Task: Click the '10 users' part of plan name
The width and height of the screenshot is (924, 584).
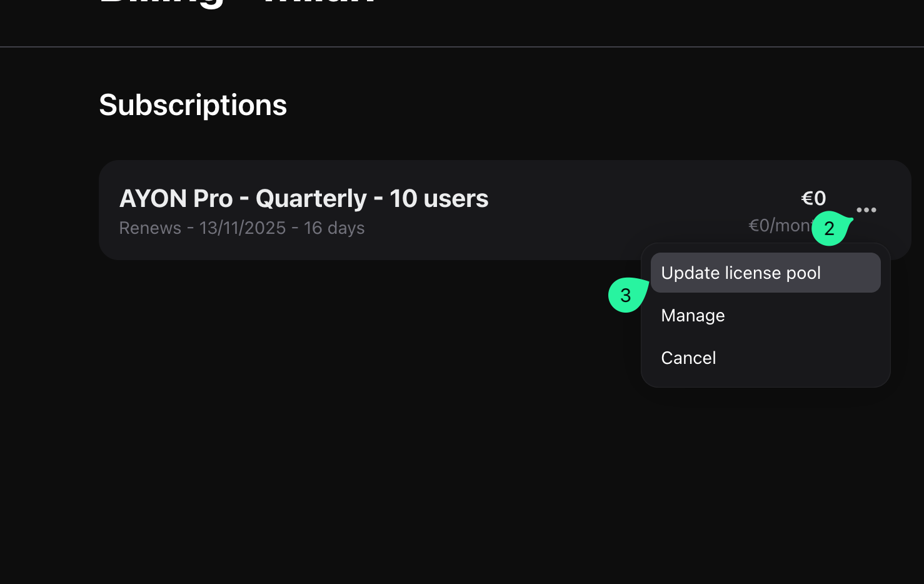Action: coord(439,198)
